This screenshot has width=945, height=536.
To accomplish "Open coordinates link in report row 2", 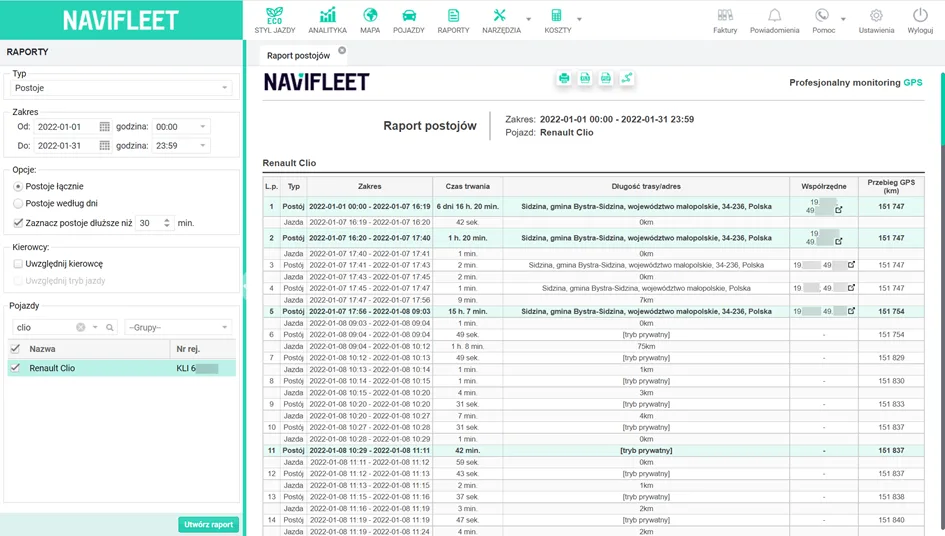I will (838, 241).
